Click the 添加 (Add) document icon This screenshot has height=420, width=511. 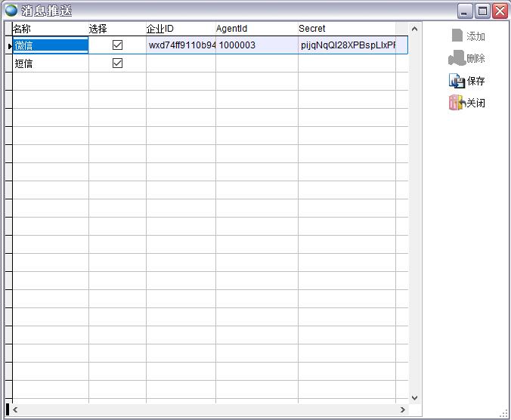(457, 36)
